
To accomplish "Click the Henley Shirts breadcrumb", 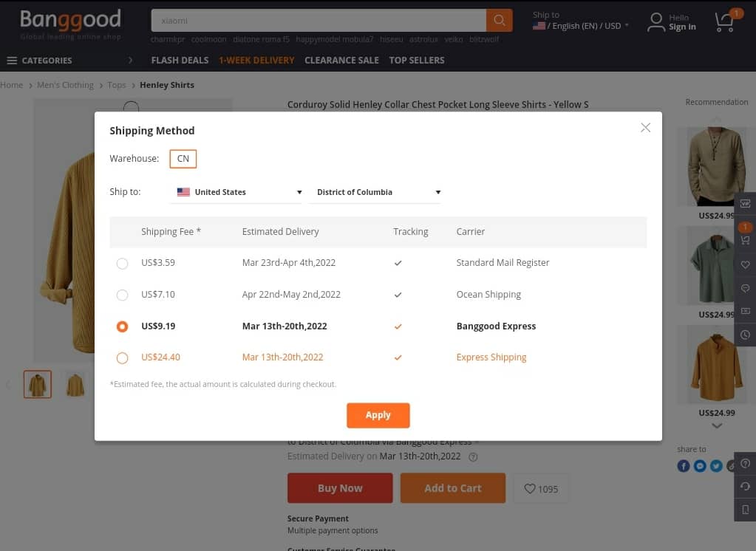I will point(167,85).
